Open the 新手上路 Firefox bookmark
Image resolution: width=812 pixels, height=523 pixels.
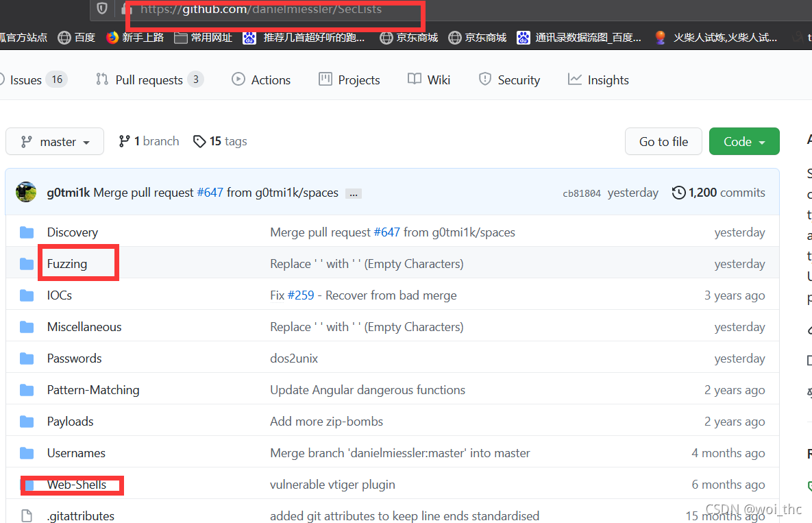click(135, 37)
